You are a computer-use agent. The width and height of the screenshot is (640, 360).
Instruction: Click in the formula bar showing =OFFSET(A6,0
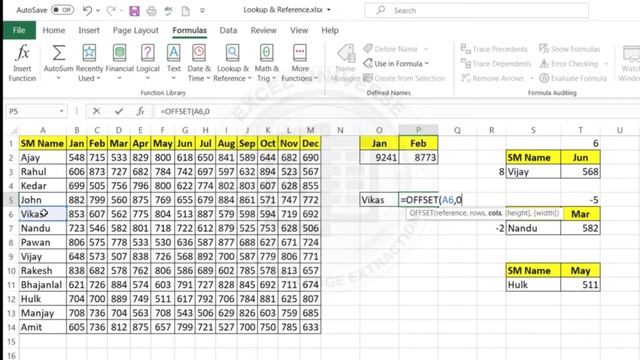(x=396, y=111)
